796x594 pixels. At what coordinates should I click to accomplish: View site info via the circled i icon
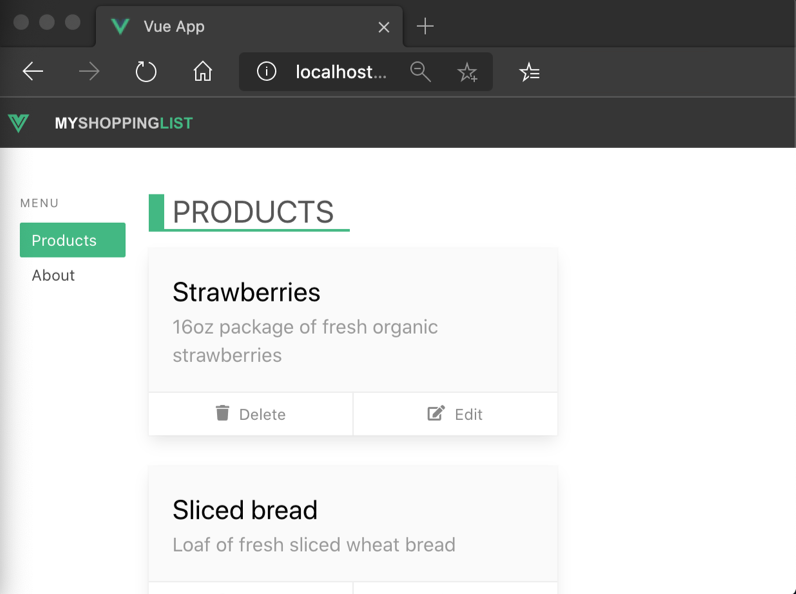click(x=266, y=72)
